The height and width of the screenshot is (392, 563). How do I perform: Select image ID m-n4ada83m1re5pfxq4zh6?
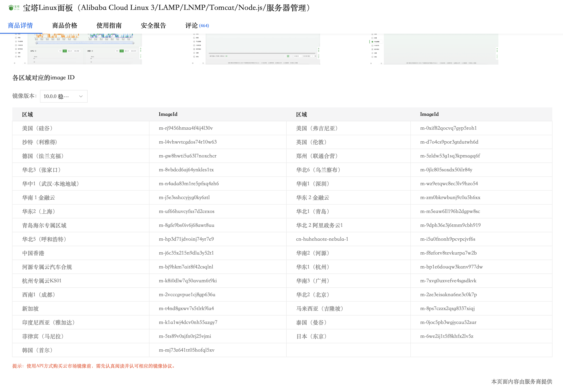point(189,184)
